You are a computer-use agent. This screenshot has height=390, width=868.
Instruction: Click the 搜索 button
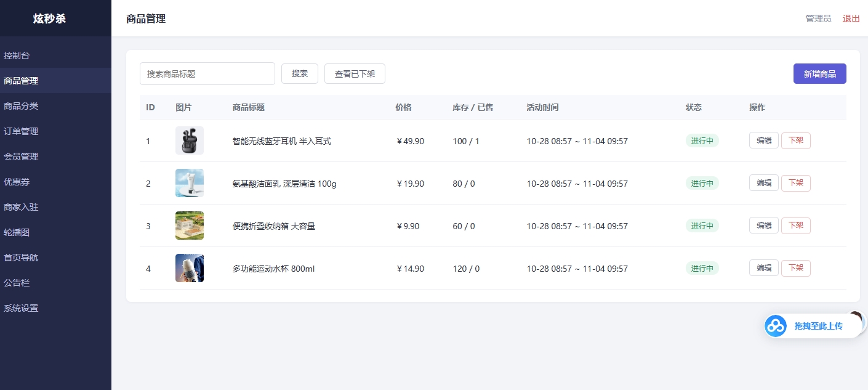(300, 73)
